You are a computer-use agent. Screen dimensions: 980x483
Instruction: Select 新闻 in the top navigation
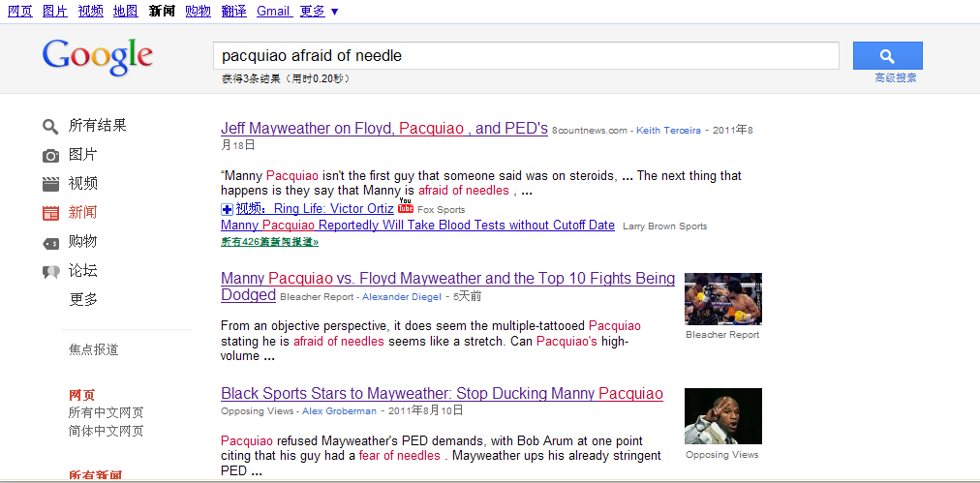(162, 11)
